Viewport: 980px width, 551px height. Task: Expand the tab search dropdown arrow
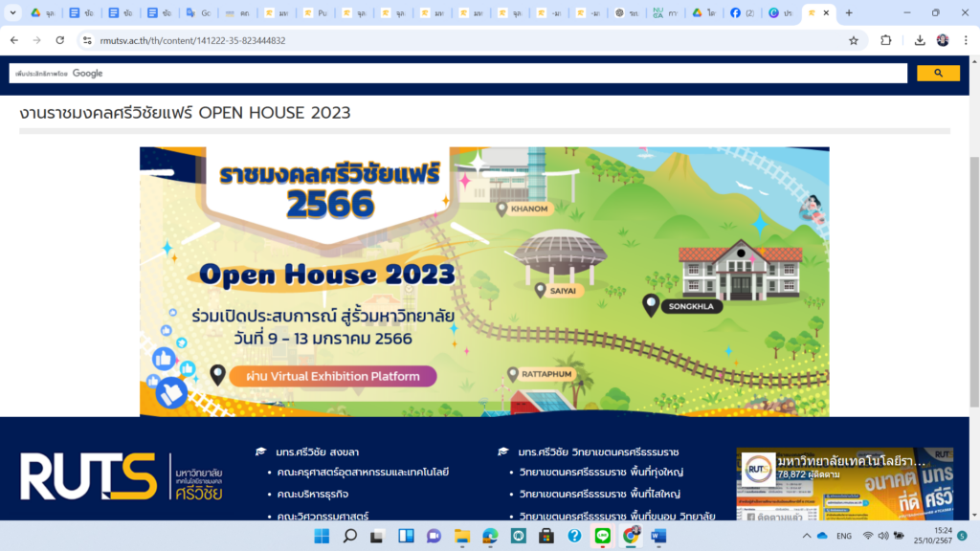point(12,12)
